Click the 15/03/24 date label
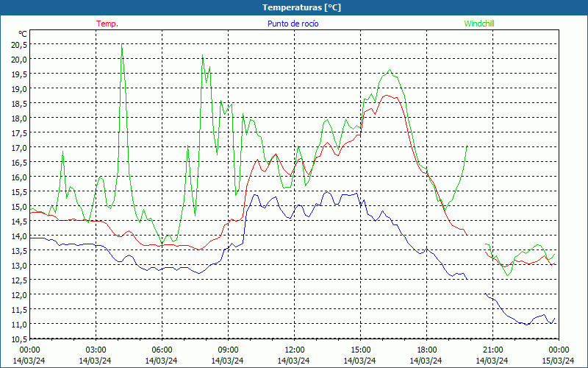Screen dimensions: 588x368 tap(558, 361)
